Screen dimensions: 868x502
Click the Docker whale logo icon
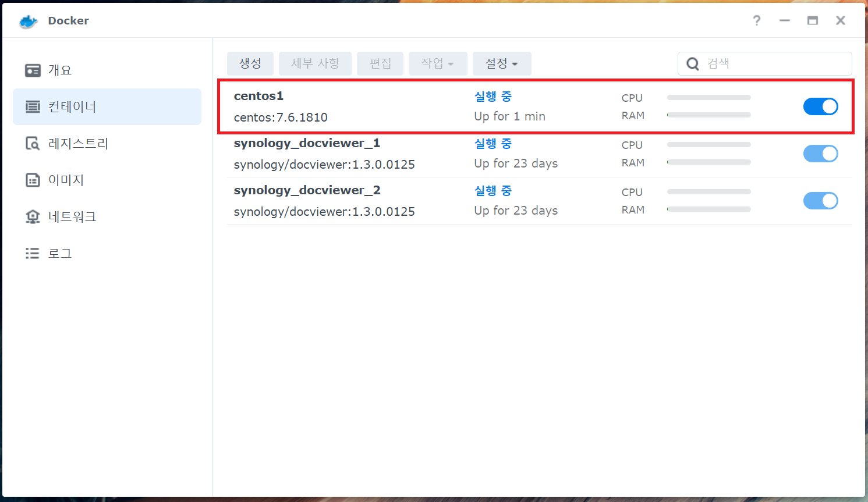pos(28,21)
